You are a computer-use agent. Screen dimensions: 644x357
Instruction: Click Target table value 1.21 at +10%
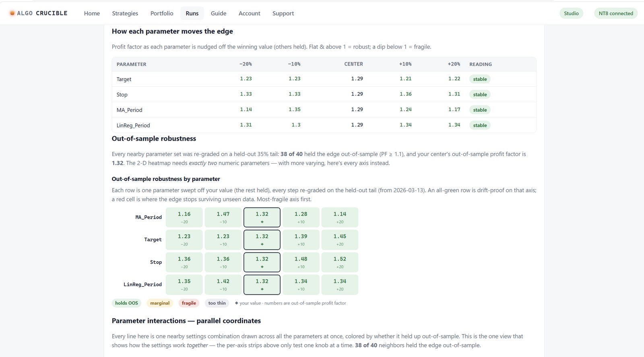tap(406, 79)
